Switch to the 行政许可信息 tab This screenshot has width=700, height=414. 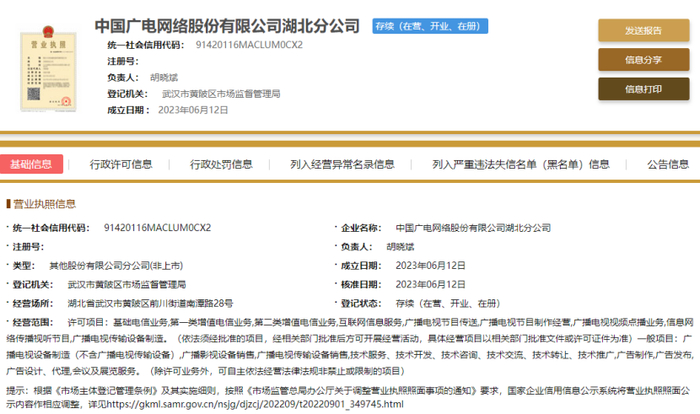point(121,164)
